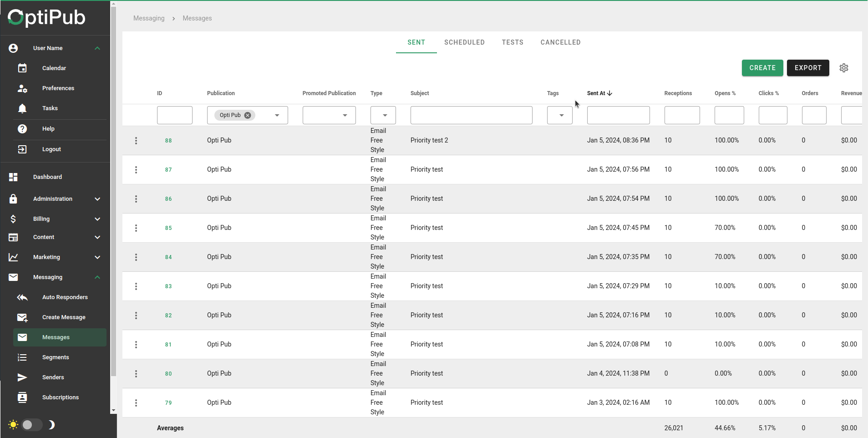
Task: Click the Marketing chart icon
Action: (x=13, y=257)
